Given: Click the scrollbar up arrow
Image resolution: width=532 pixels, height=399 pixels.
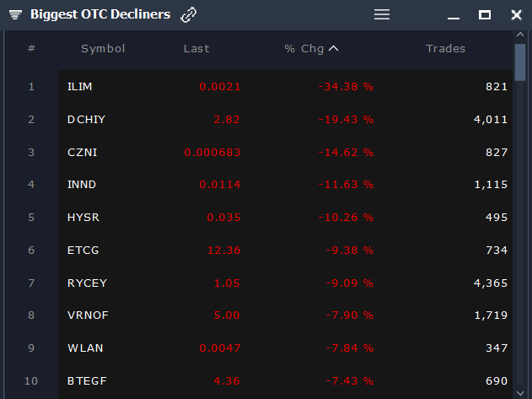Looking at the screenshot, I should pos(520,35).
